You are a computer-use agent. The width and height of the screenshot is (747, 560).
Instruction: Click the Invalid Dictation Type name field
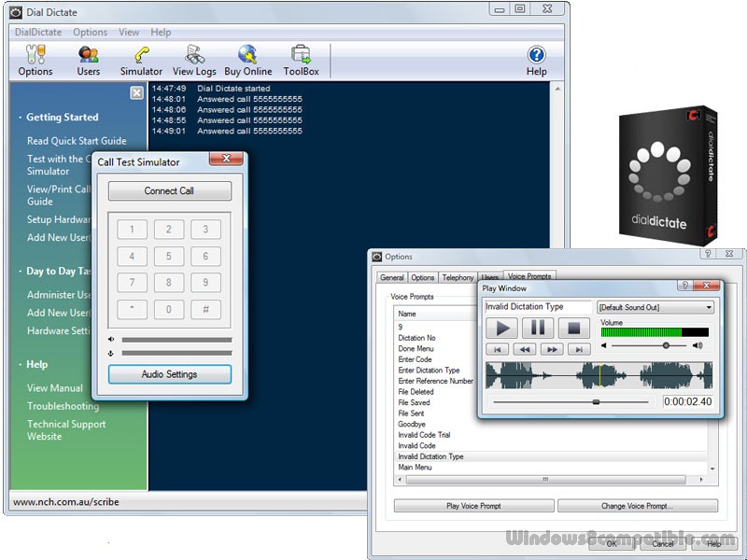pyautogui.click(x=538, y=307)
